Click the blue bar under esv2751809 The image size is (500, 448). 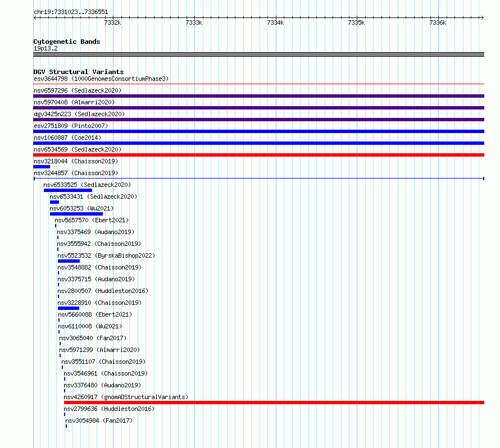pos(258,131)
